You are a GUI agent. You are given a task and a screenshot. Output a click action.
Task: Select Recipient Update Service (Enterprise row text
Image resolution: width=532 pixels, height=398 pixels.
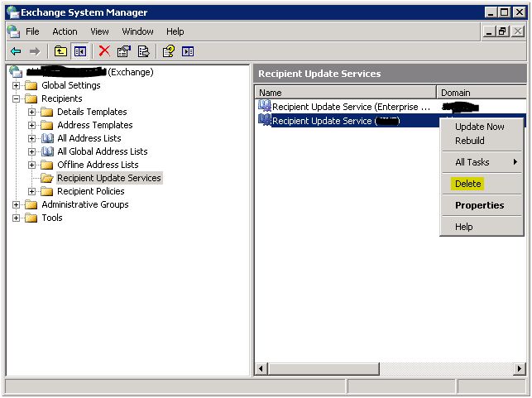pos(351,107)
